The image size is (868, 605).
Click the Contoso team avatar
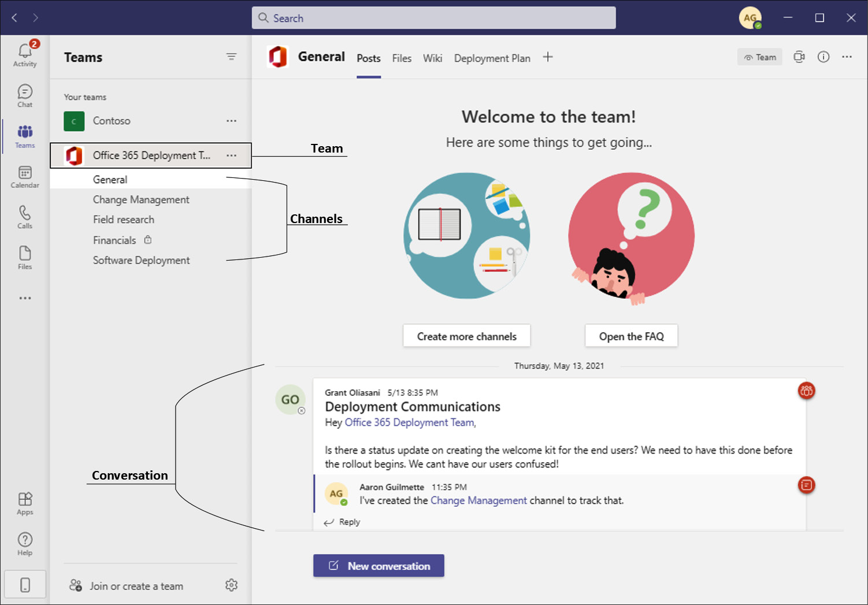(74, 121)
